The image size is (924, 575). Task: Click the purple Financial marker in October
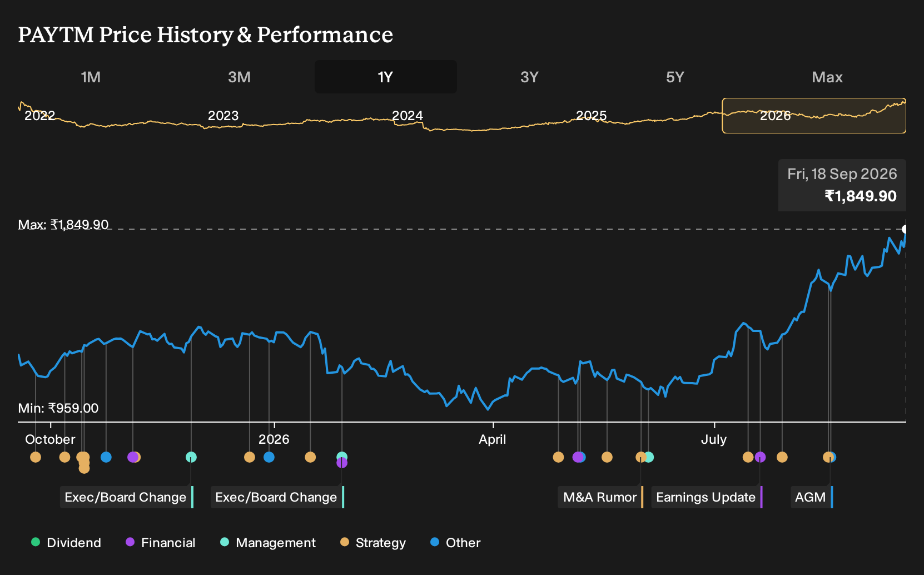coord(132,457)
